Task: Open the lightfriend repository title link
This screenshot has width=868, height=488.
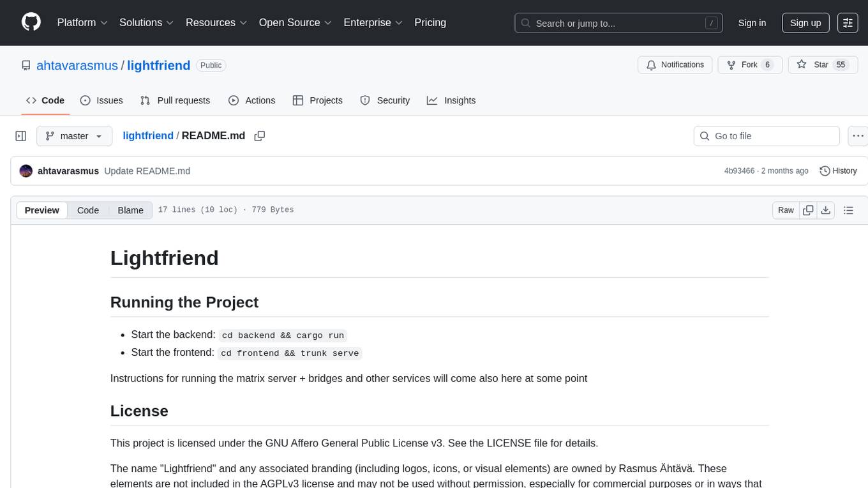Action: coord(159,65)
